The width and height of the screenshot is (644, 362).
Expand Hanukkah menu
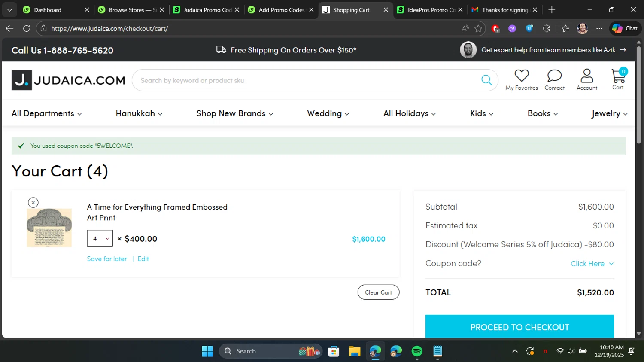pyautogui.click(x=139, y=113)
